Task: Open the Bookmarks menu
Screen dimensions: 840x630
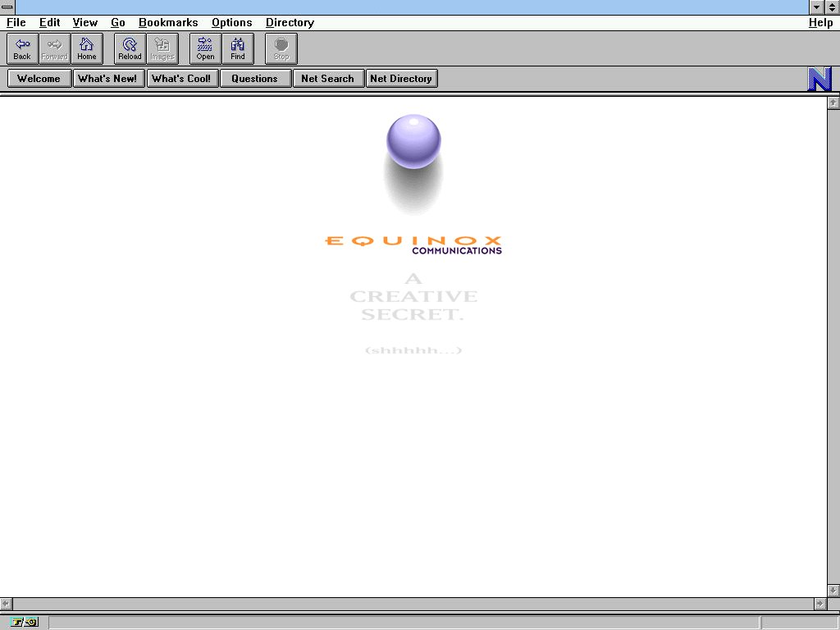Action: (x=168, y=23)
